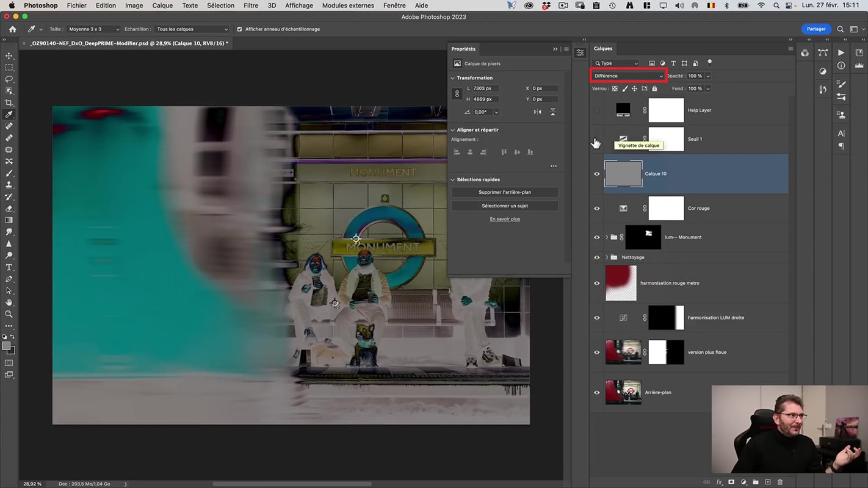Select the Hand tool
Image resolution: width=868 pixels, height=488 pixels.
pyautogui.click(x=9, y=303)
